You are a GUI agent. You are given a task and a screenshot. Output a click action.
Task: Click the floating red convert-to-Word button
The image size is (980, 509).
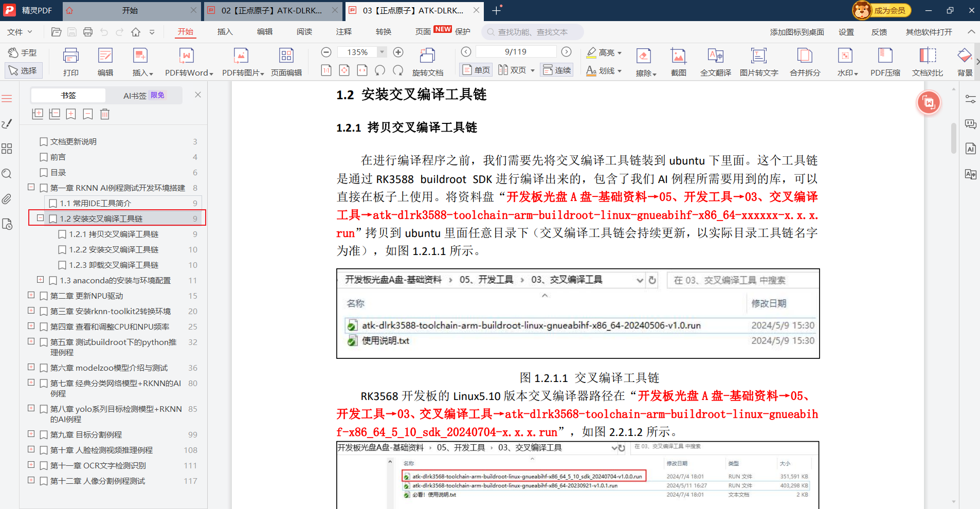(x=929, y=102)
